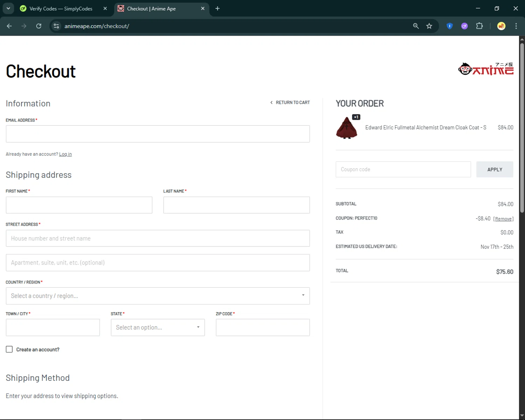Click the scrollbar down arrow
Screen dimensions: 525x420
[522, 416]
